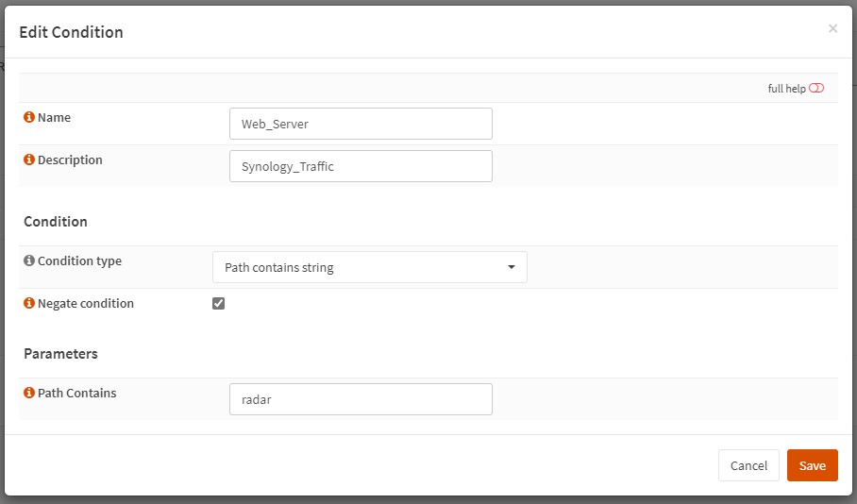The height and width of the screenshot is (504, 857).
Task: Open the Path contains string dropdown
Action: pos(369,267)
